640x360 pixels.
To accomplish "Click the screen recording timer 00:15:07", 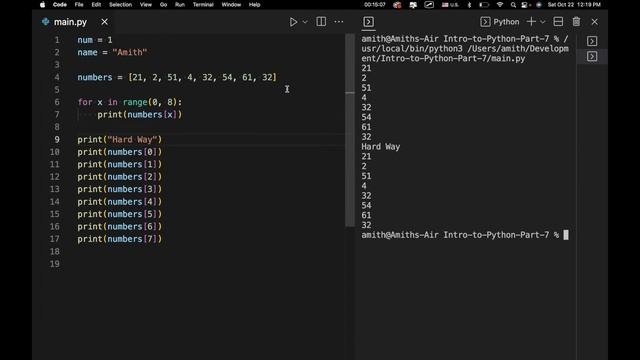I will pos(375,4).
